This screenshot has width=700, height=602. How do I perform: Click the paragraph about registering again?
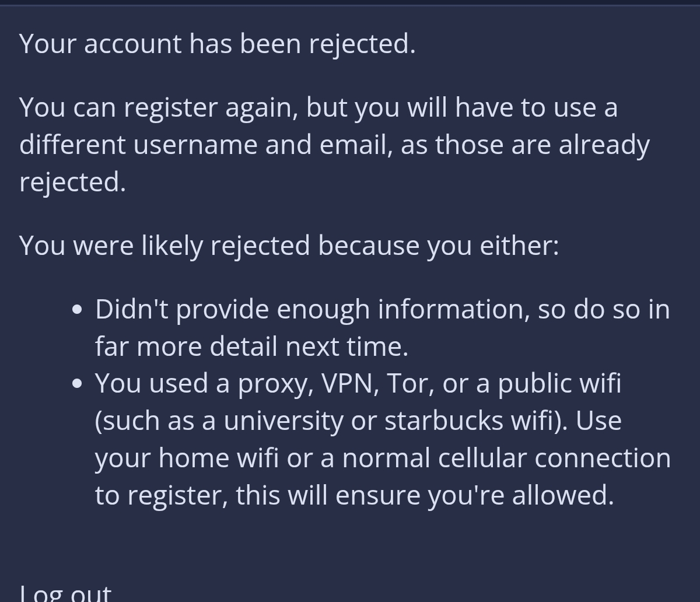[x=334, y=144]
